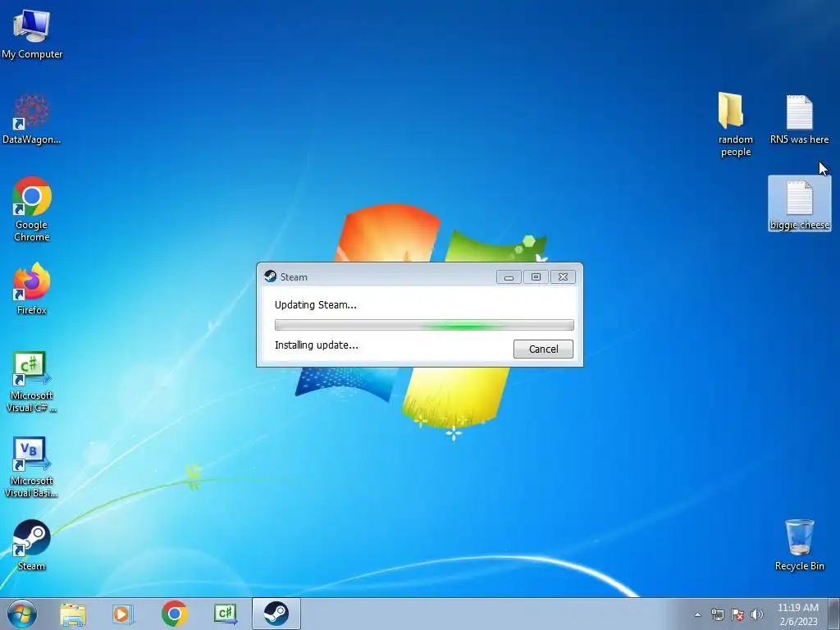
Task: Select the RN5 was here text file
Action: 799,119
